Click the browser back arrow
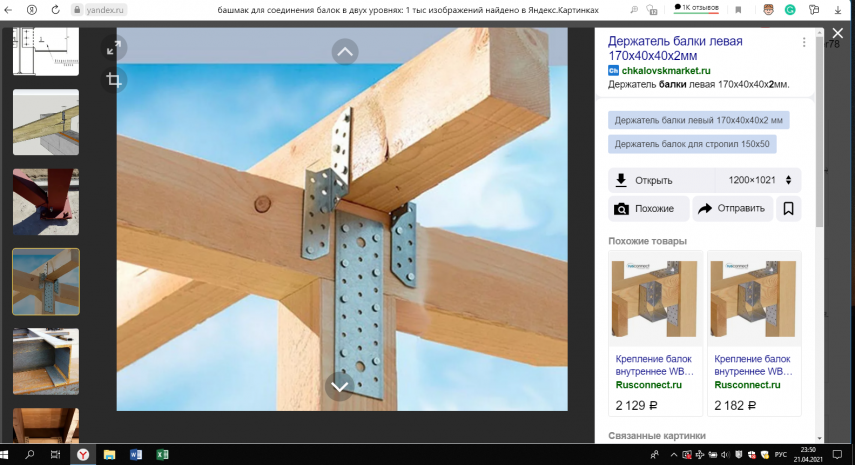Viewport: 855px width, 465px height. coord(10,9)
